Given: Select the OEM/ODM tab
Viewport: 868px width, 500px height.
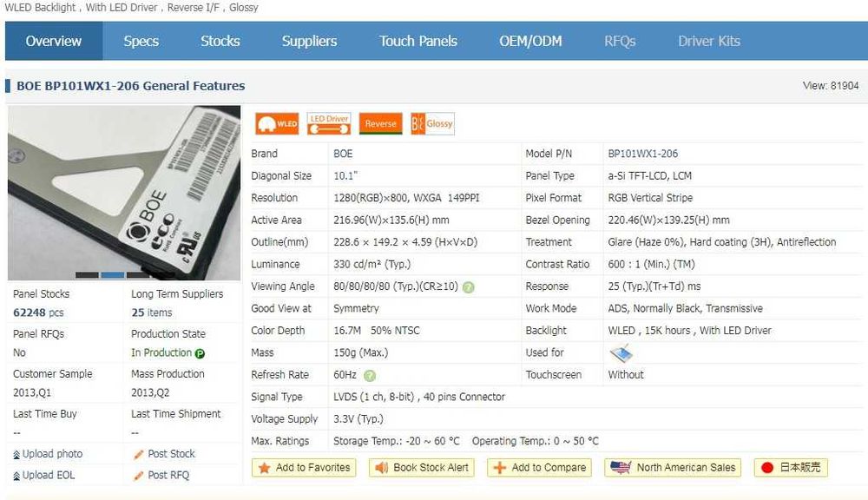Looking at the screenshot, I should click(x=531, y=41).
